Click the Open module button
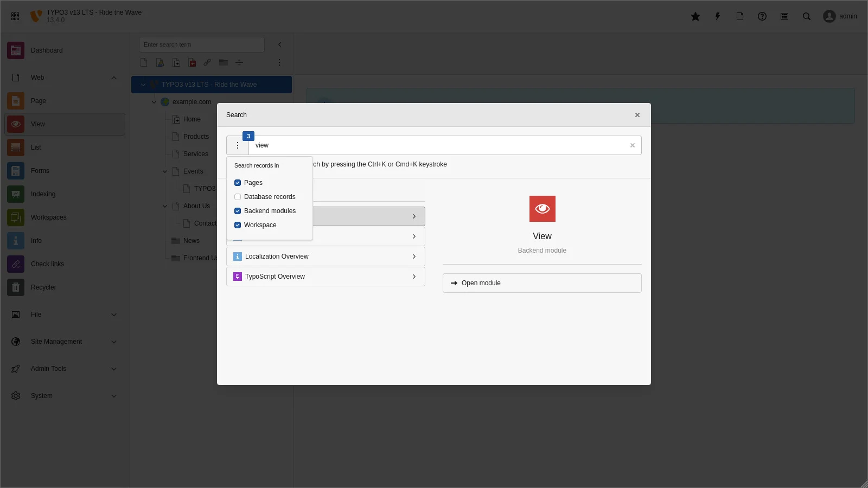 (x=541, y=282)
